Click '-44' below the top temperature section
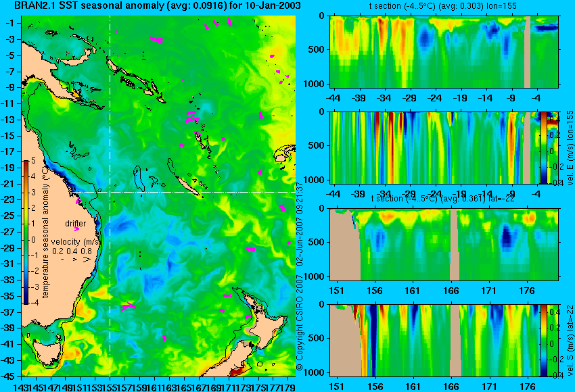The image size is (575, 392). tap(333, 98)
